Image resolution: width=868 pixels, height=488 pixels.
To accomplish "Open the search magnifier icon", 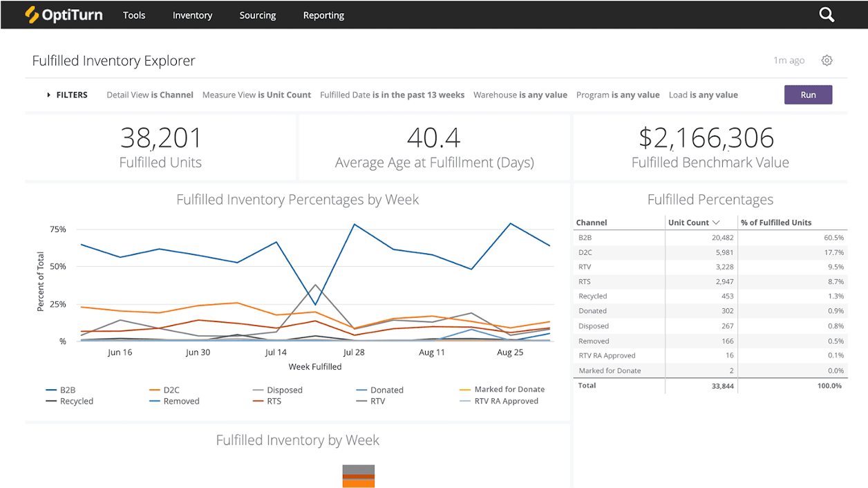I will click(827, 15).
